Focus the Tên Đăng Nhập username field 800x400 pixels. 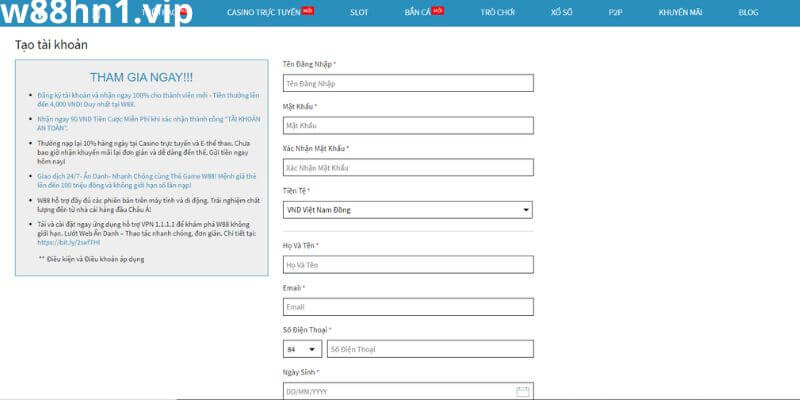pos(407,84)
